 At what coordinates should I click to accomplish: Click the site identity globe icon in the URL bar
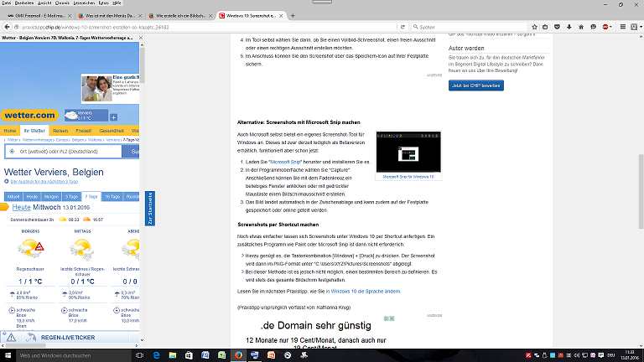(x=17, y=27)
